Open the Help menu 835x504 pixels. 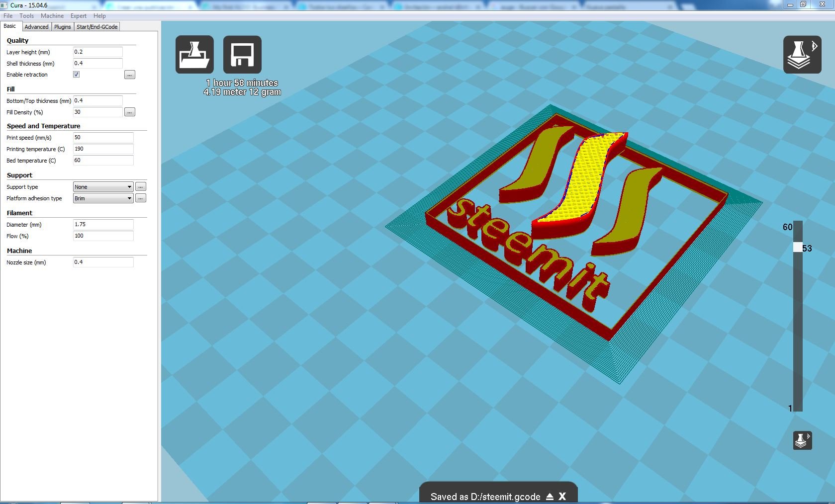(x=99, y=16)
